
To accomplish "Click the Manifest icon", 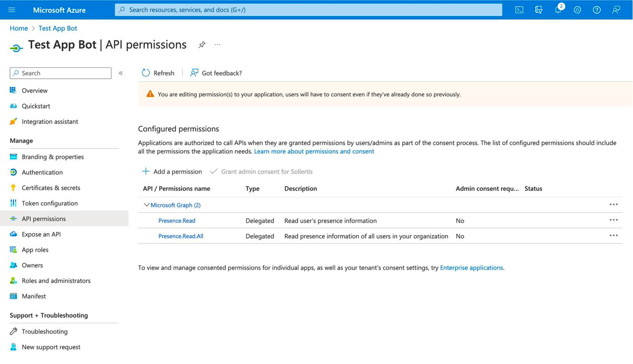I will [x=13, y=296].
